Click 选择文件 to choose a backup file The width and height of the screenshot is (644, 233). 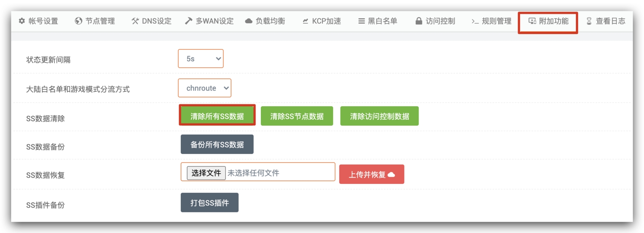coord(206,173)
